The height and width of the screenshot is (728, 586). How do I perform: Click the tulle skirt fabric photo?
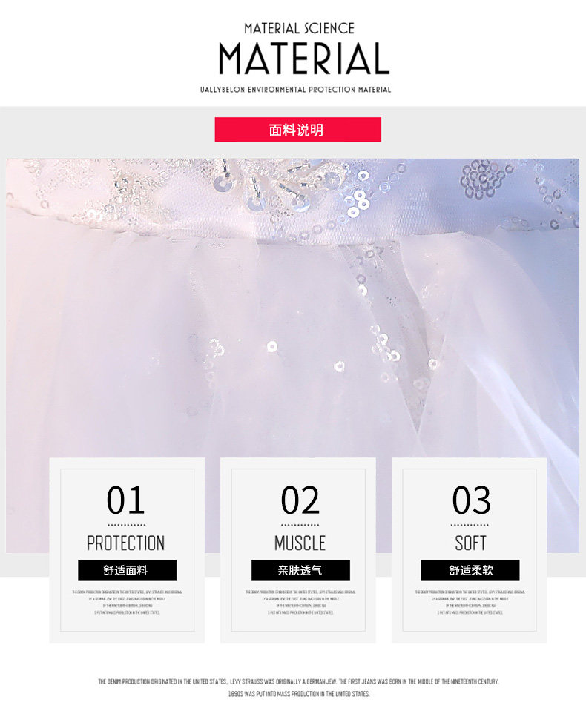(x=293, y=355)
